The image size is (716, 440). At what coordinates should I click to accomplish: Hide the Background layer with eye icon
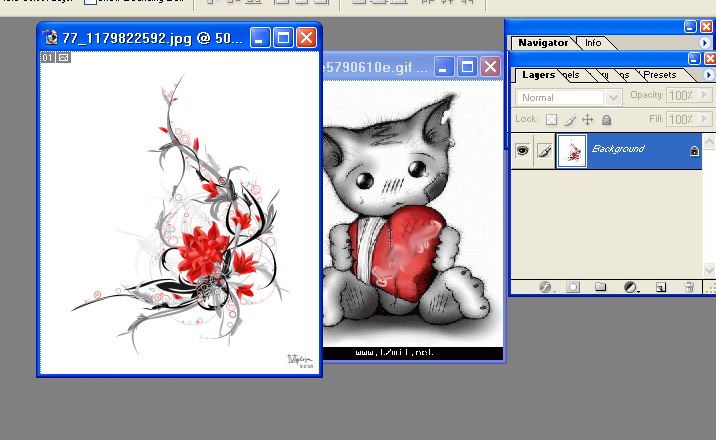click(523, 151)
